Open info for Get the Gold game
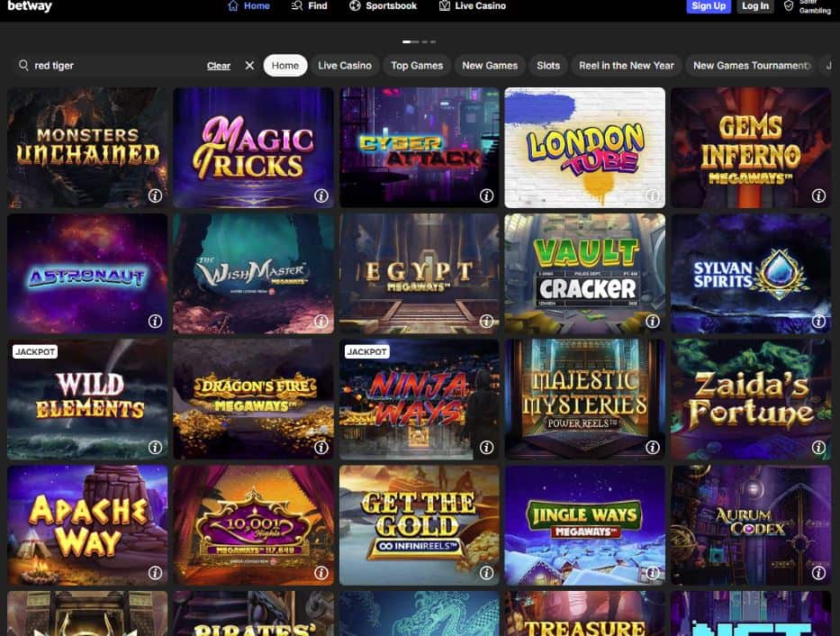 click(486, 573)
